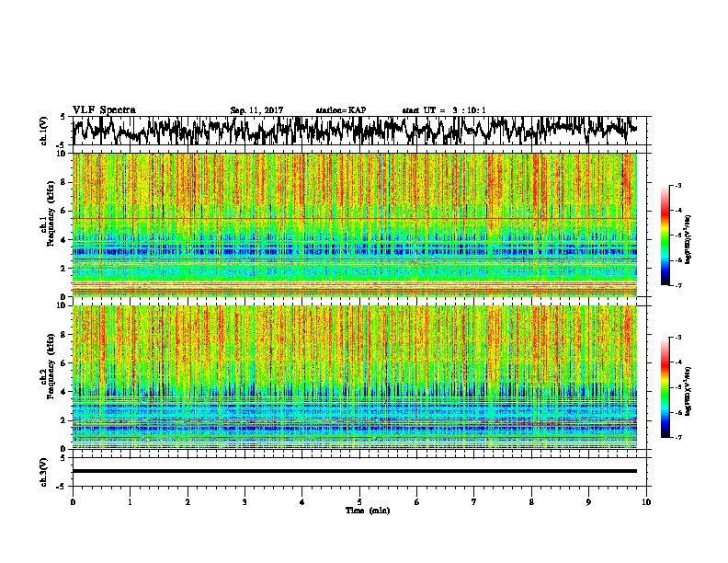Click the "ch.1(V)" axis label
Viewport: 728px width, 563px height.
[x=44, y=131]
